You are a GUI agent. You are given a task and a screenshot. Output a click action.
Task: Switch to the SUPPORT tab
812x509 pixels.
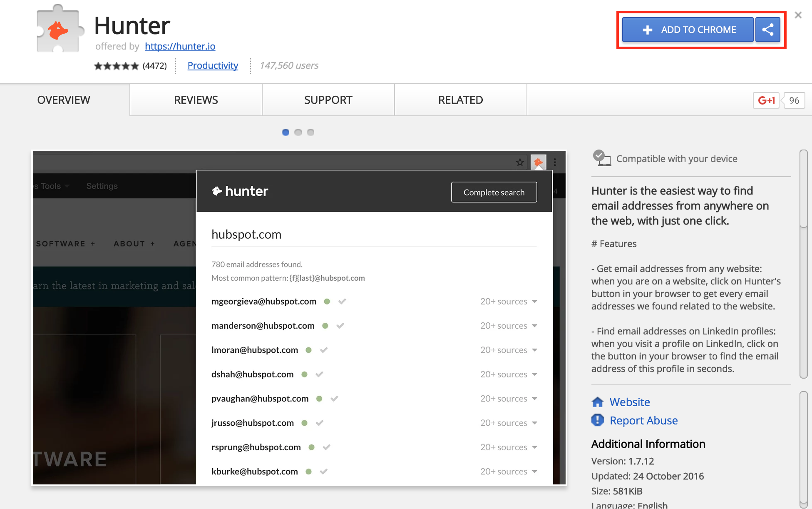[x=328, y=100]
